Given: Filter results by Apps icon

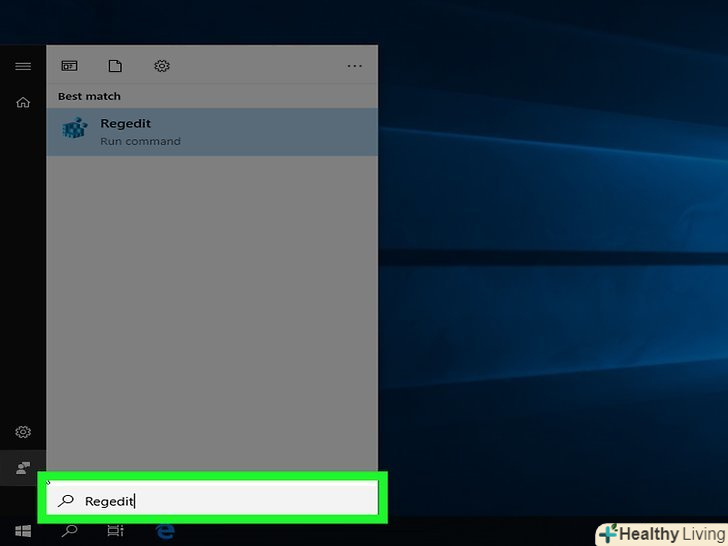Looking at the screenshot, I should (69, 66).
